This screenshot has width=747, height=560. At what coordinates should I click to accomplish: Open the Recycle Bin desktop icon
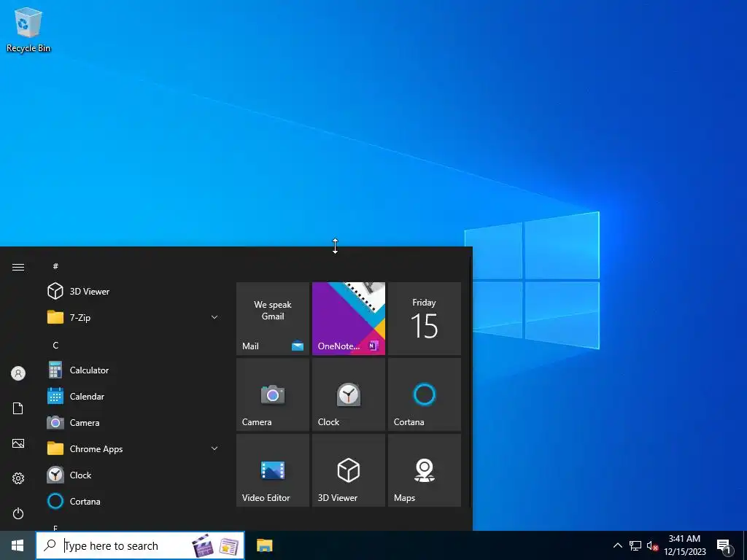pyautogui.click(x=28, y=29)
